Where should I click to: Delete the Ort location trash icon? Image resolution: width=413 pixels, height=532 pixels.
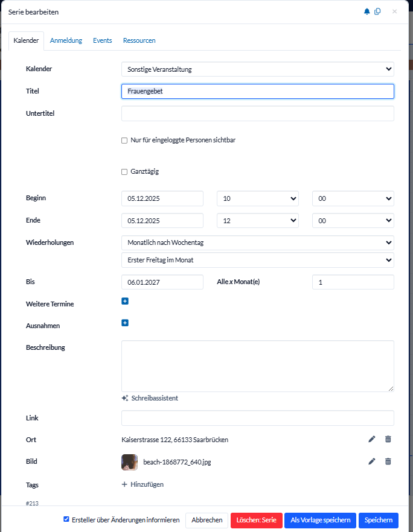388,439
